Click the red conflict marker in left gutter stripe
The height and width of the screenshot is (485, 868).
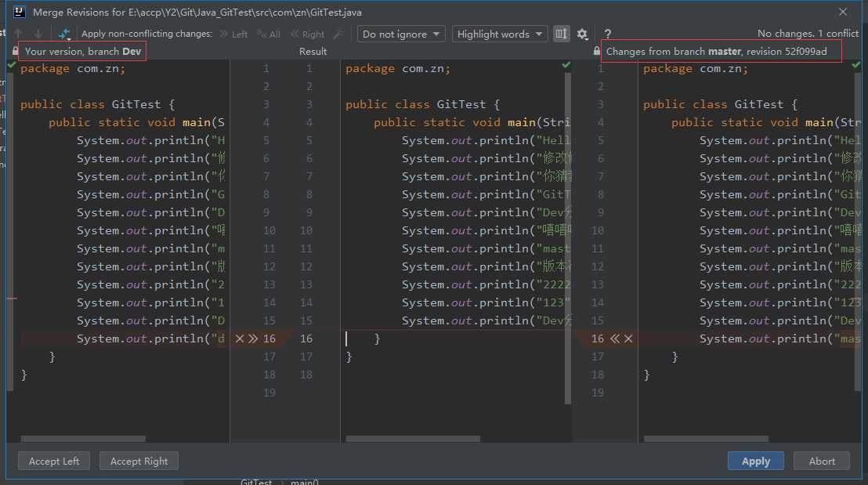point(13,299)
